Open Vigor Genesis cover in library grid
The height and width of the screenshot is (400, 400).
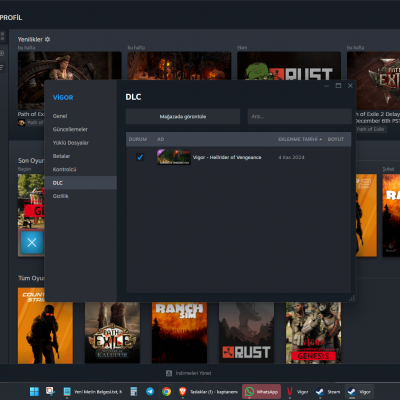[x=313, y=333]
